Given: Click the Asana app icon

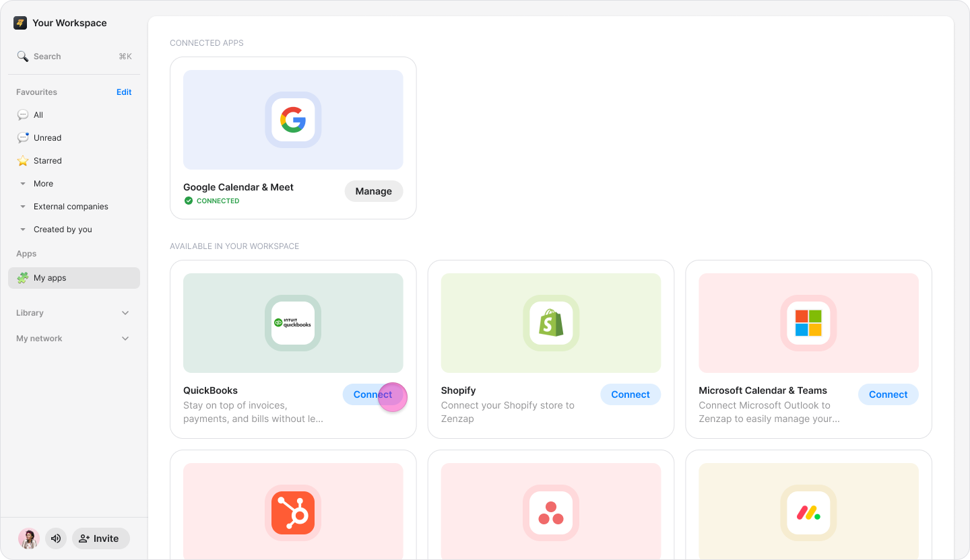Looking at the screenshot, I should (550, 513).
